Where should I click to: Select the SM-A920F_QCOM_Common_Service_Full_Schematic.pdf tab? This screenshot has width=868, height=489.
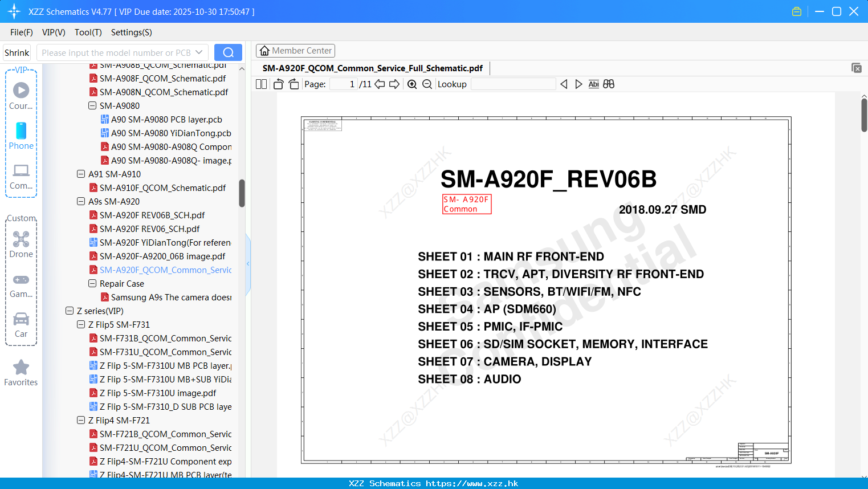point(373,68)
